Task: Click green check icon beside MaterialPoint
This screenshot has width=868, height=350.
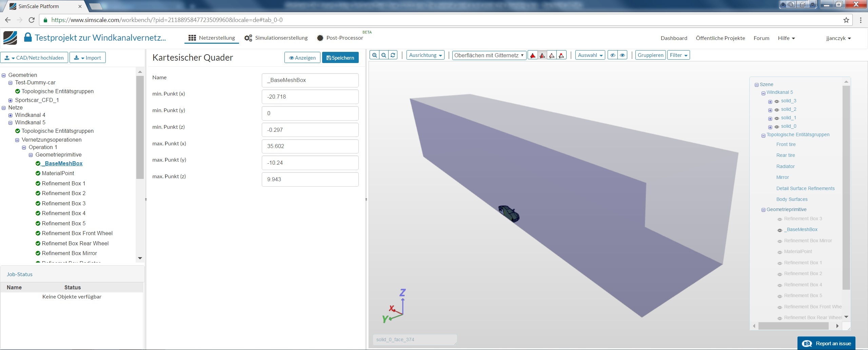Action: pos(38,173)
